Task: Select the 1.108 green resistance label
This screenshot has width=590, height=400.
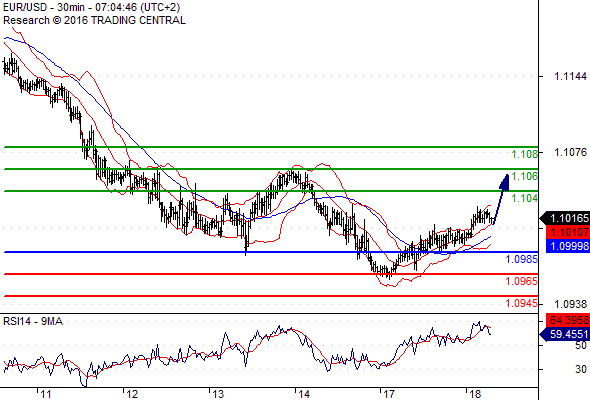Action: [525, 154]
